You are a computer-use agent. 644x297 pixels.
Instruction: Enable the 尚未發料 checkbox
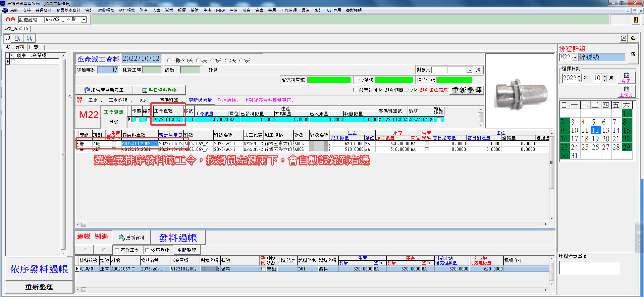pos(355,90)
